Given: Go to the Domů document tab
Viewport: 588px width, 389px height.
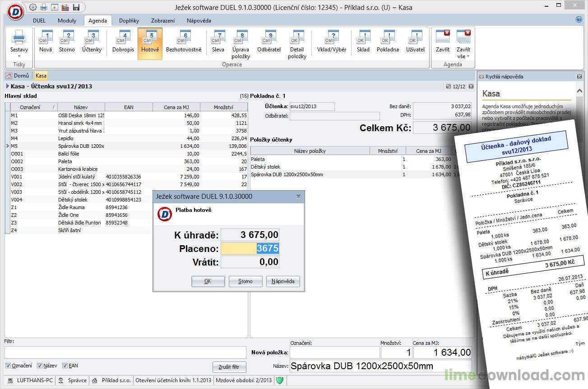Looking at the screenshot, I should tap(18, 76).
